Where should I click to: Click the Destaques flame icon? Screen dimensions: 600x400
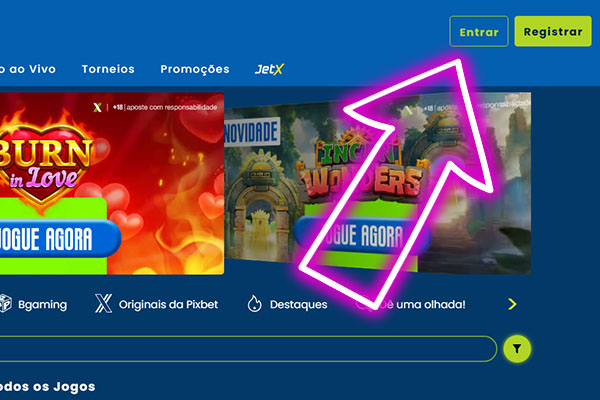pyautogui.click(x=254, y=304)
